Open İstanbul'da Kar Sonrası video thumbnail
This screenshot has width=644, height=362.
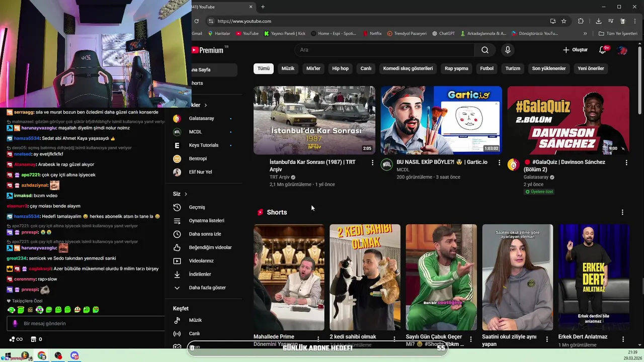tap(314, 120)
